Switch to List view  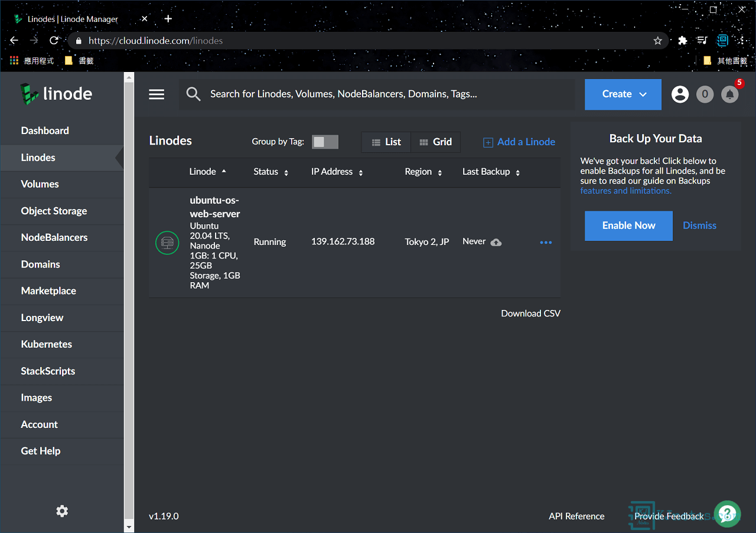(386, 142)
